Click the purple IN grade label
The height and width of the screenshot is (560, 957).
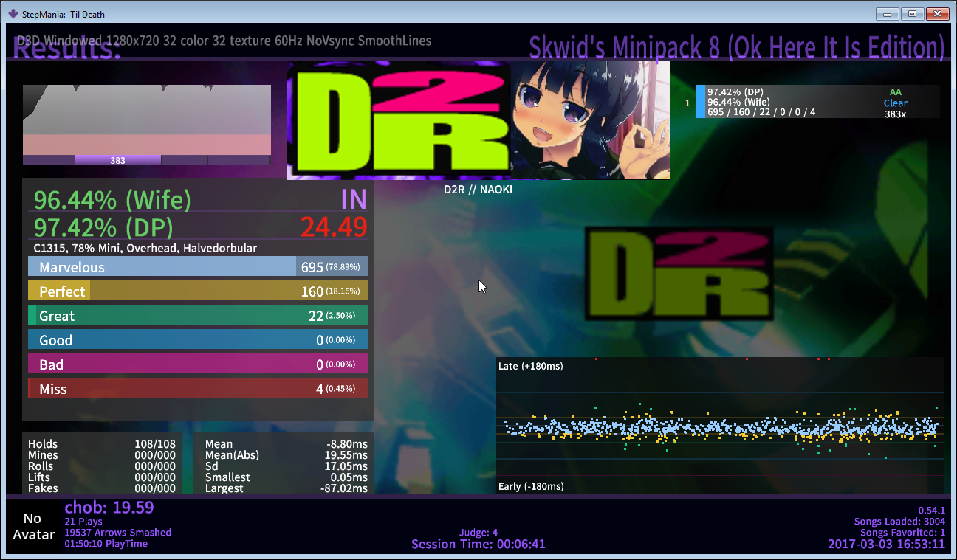(x=353, y=200)
